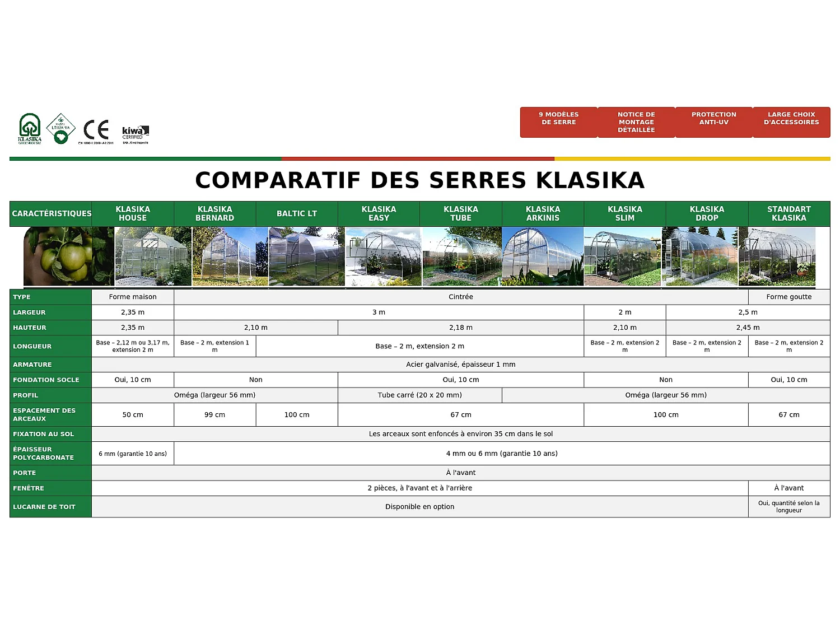Click the Kiwa Certified logo

(x=135, y=134)
